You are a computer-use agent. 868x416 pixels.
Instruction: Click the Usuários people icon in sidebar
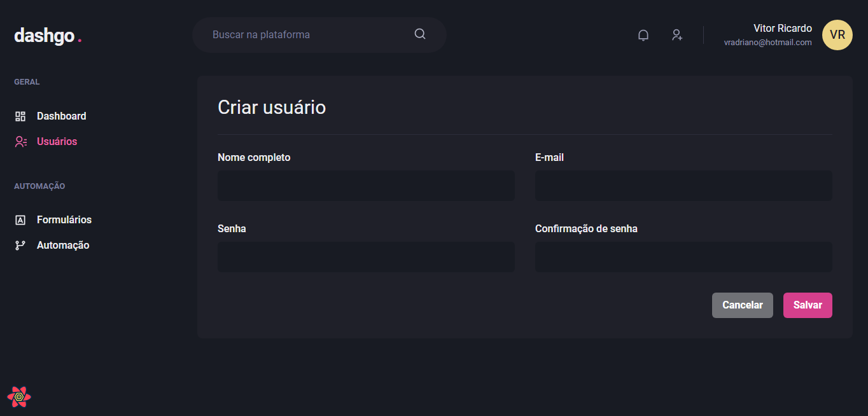(x=20, y=141)
